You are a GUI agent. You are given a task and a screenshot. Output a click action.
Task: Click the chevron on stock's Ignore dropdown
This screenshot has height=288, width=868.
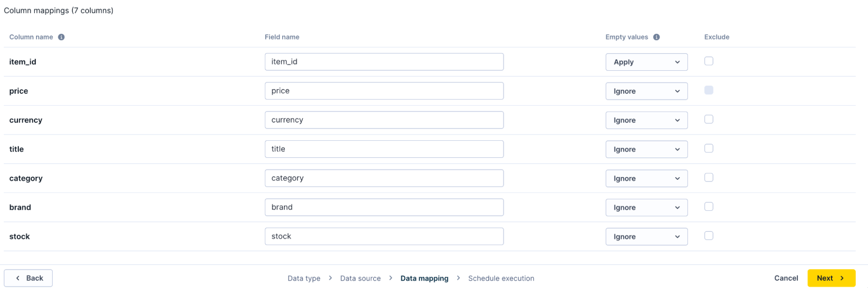(x=677, y=236)
